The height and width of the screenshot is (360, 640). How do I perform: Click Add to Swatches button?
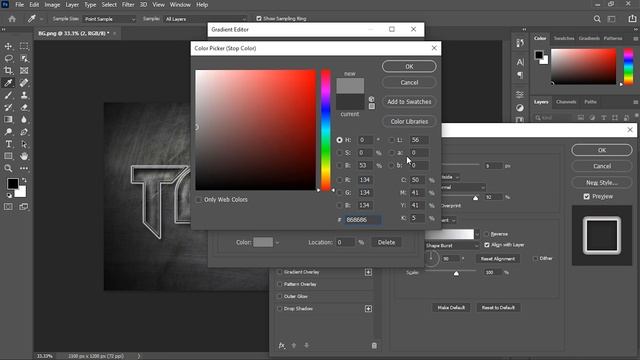tap(409, 102)
